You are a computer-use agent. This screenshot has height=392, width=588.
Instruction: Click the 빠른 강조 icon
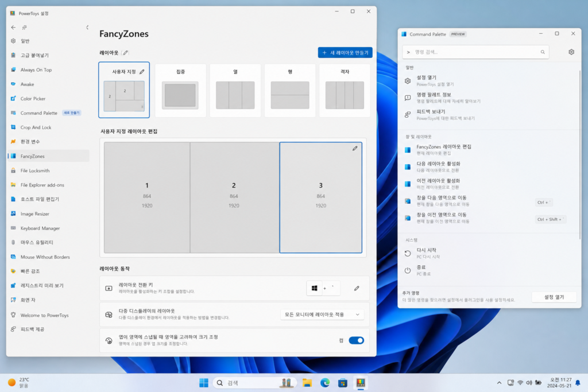coord(14,271)
